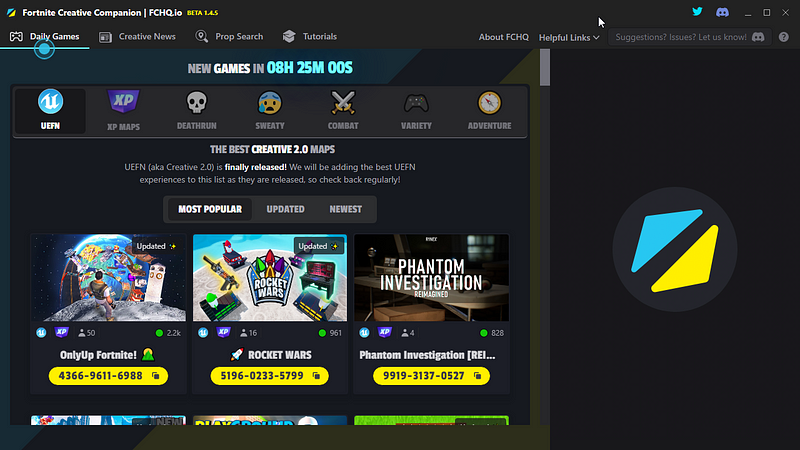Click the max players 50 indicator
The height and width of the screenshot is (450, 800).
[x=86, y=333]
